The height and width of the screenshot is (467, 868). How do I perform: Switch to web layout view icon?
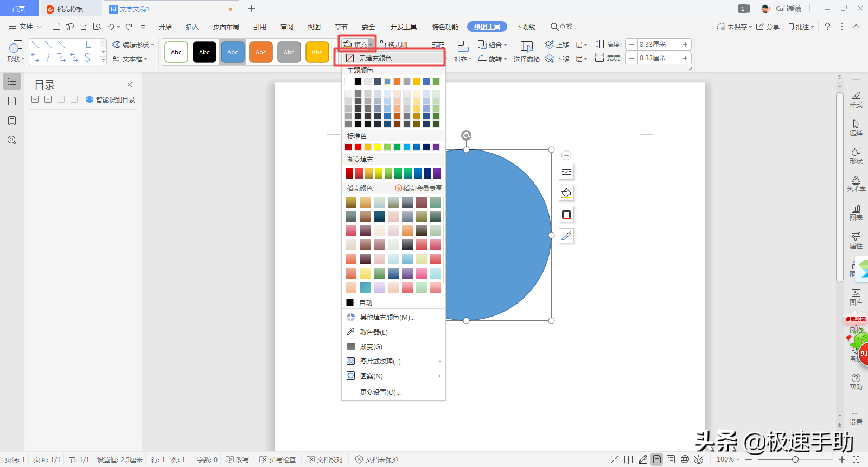(x=685, y=459)
